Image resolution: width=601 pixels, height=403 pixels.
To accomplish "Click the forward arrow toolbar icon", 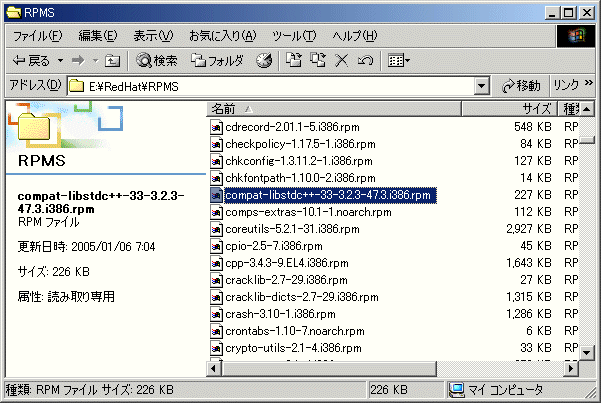I will [78, 61].
